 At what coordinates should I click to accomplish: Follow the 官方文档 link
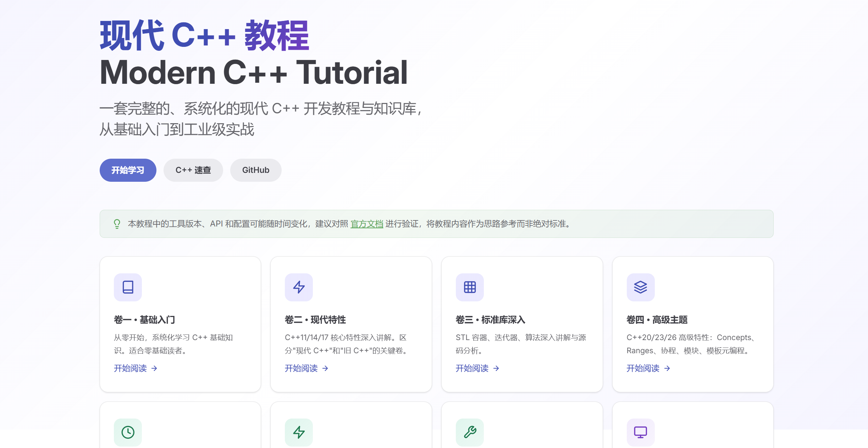tap(366, 224)
